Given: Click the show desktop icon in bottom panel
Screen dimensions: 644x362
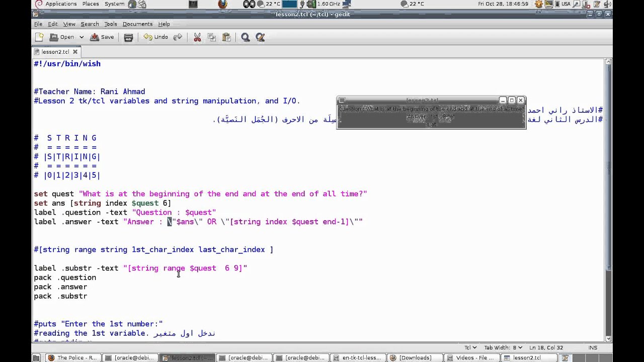Looking at the screenshot, I should click(x=36, y=358).
